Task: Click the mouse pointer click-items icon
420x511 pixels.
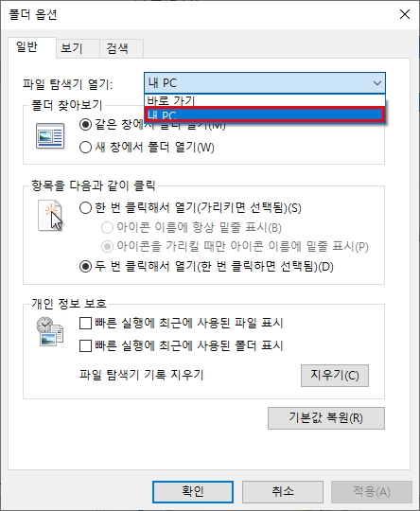Action: (50, 216)
